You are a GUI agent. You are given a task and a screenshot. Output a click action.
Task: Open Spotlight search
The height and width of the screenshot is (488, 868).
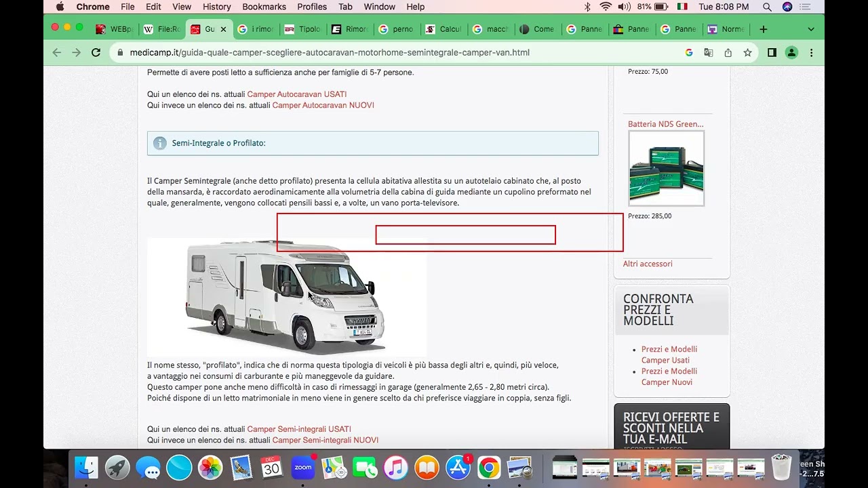767,7
